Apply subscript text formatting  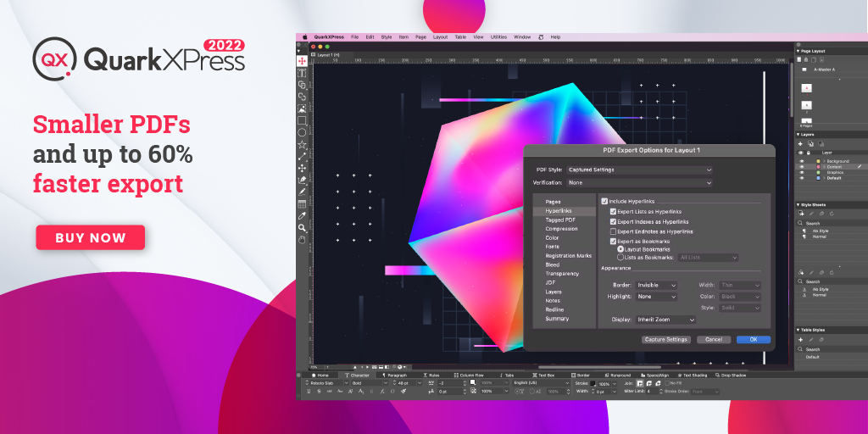click(x=361, y=392)
